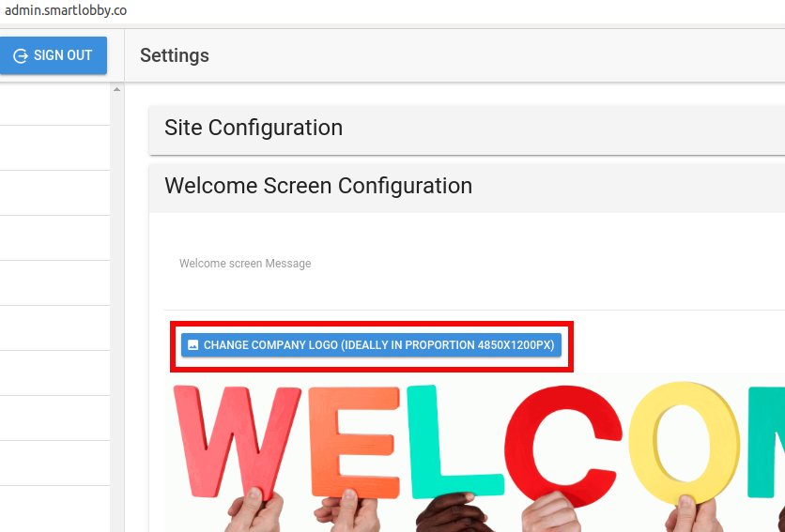
Task: Select the topmost blank sidebar row
Action: point(55,103)
